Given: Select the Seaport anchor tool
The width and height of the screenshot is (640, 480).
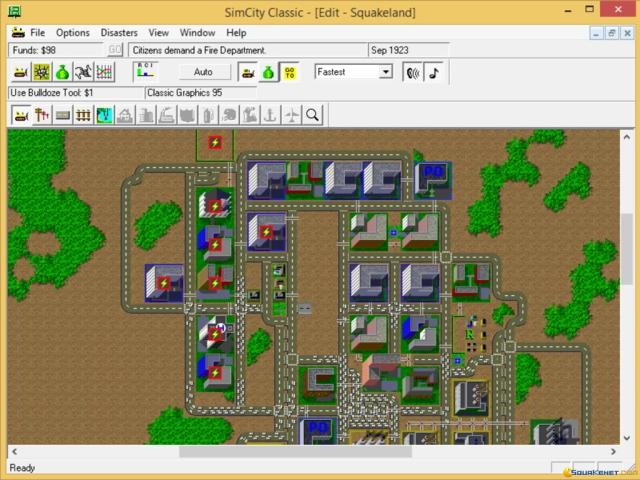Looking at the screenshot, I should (271, 115).
